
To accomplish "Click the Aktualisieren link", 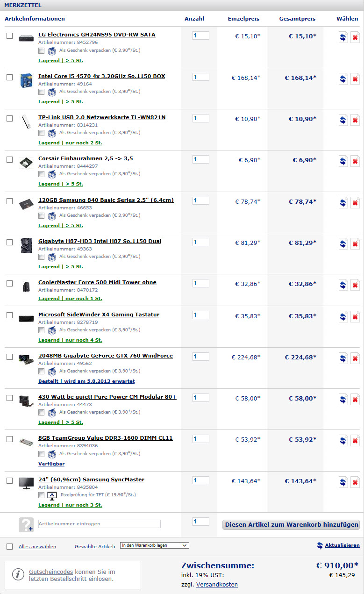I will [343, 545].
